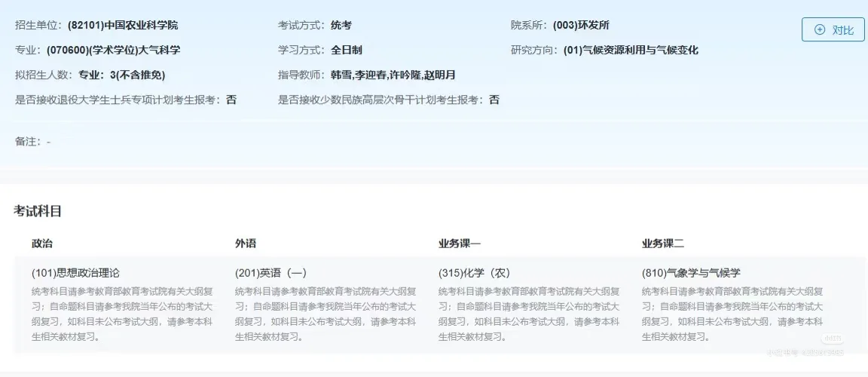Select subject (810)气象学与气候学

[x=691, y=273]
